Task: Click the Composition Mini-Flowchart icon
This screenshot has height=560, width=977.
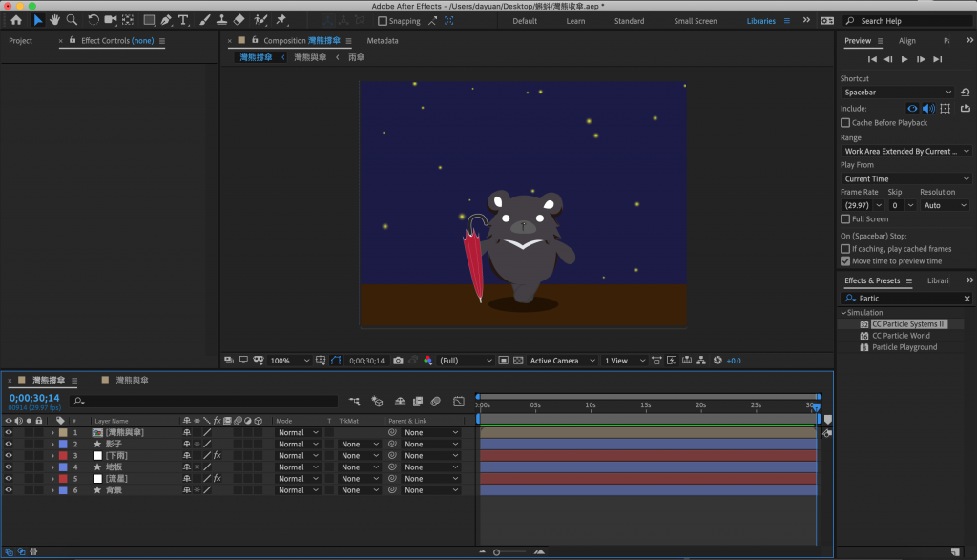Action: coord(355,402)
